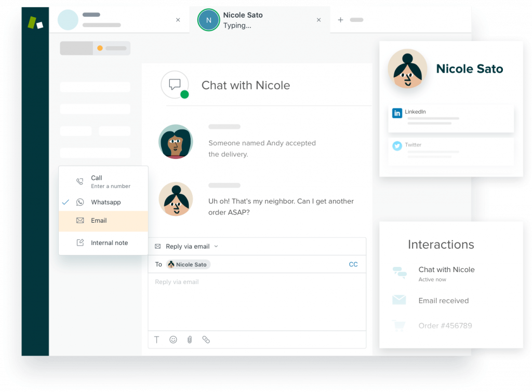Click the note pencil icon beside Internal note
The image size is (532, 392).
pos(80,243)
